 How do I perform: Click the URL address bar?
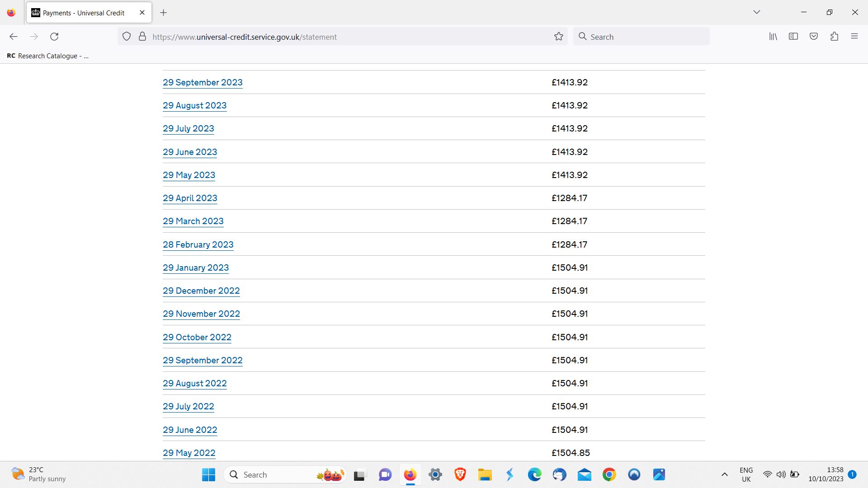click(344, 37)
